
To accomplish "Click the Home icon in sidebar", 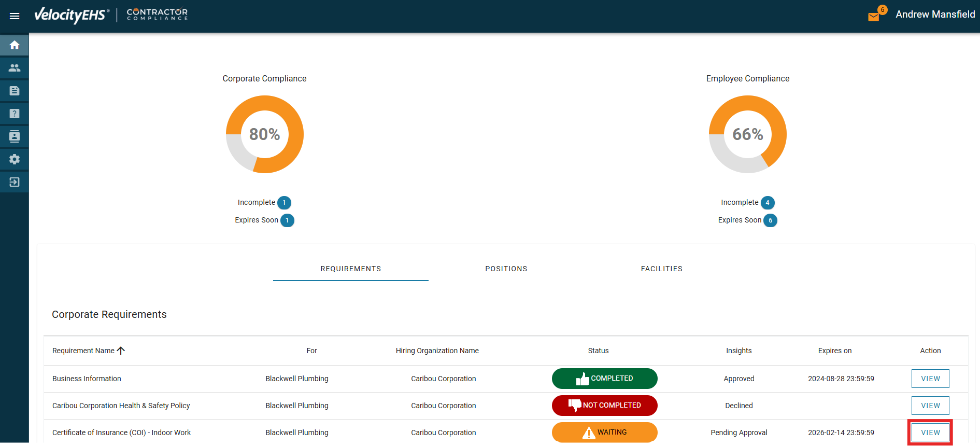I will coord(15,45).
